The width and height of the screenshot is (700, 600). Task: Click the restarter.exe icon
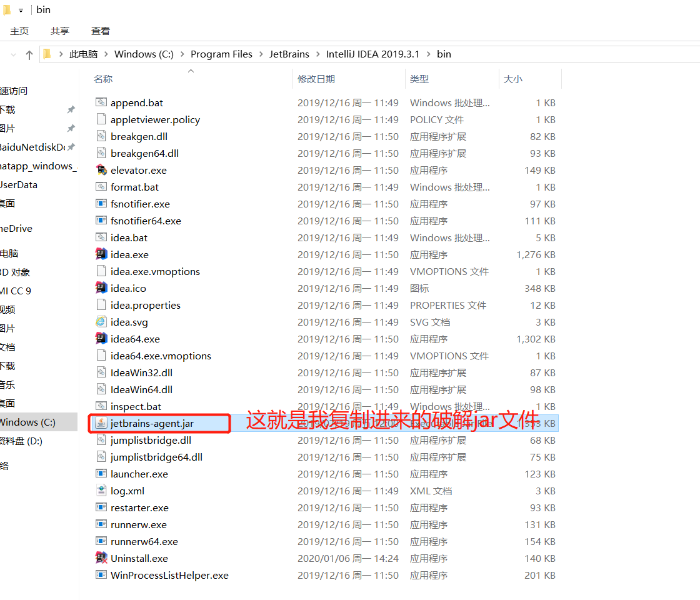coord(101,507)
